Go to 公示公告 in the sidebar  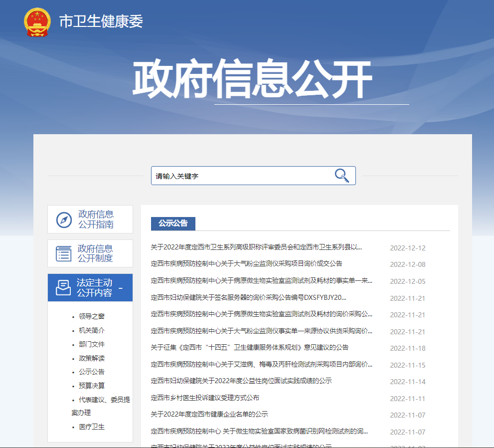(92, 372)
